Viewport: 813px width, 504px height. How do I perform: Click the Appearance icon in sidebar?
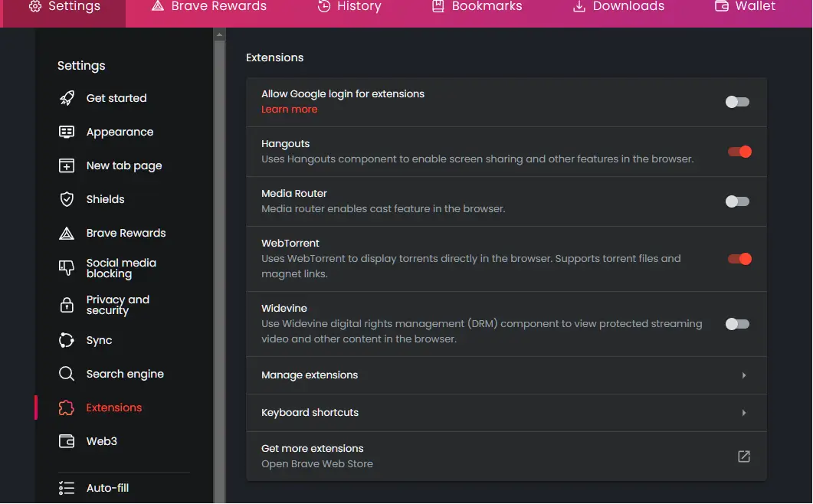pyautogui.click(x=67, y=132)
